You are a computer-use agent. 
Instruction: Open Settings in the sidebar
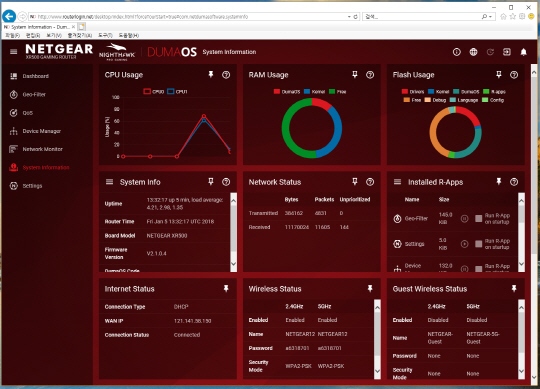[x=26, y=186]
